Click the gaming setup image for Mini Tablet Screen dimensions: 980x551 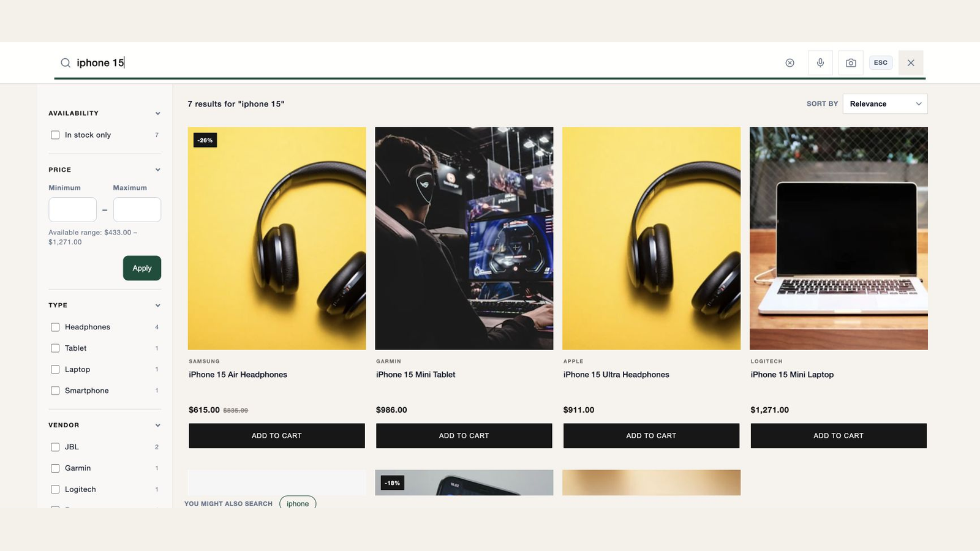[464, 239]
